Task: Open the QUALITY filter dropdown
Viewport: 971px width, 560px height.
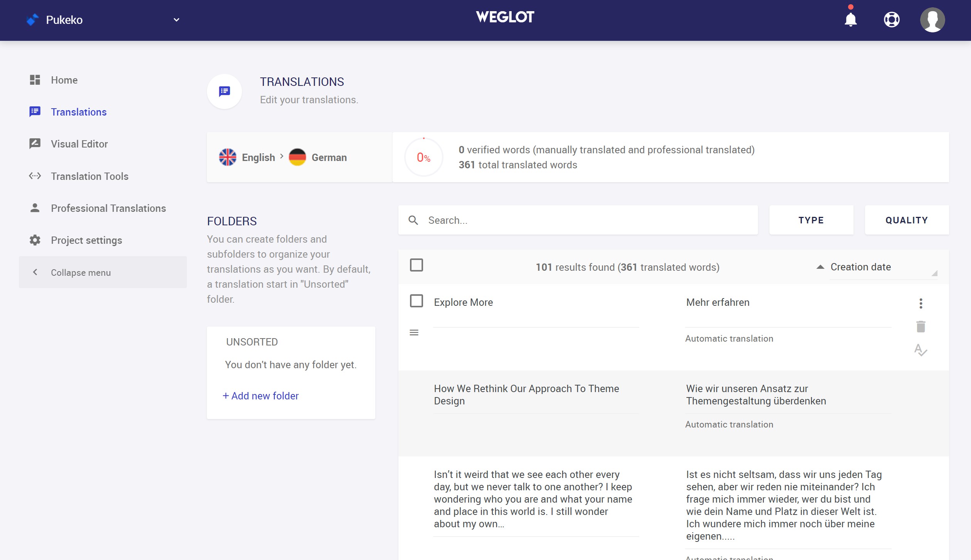Action: [x=907, y=220]
